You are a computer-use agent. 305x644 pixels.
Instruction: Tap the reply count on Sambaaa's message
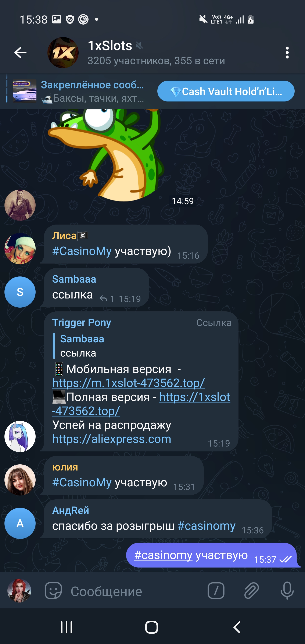[107, 299]
